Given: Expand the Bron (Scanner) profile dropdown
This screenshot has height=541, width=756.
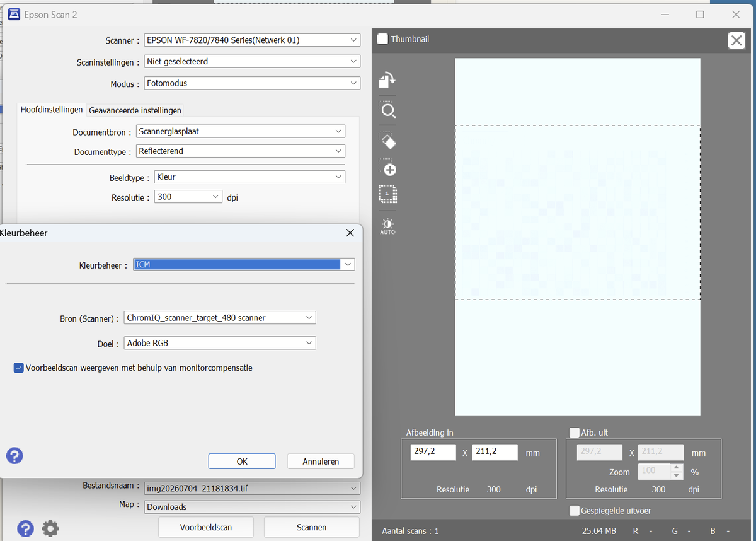Looking at the screenshot, I should 220,318.
